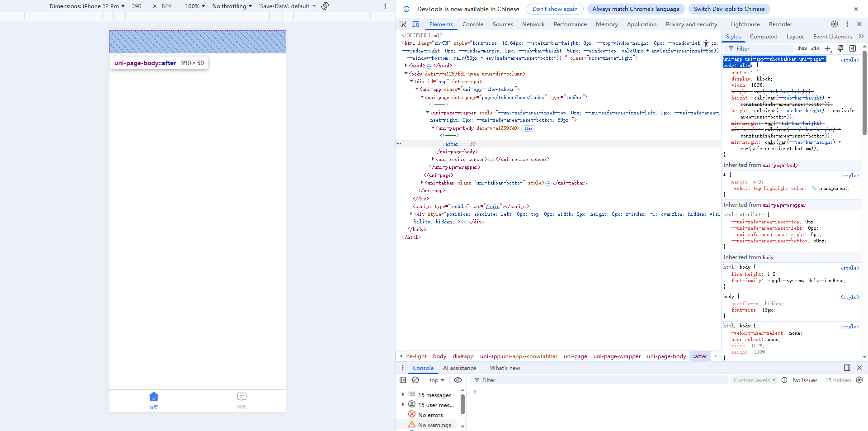
Task: Toggle the :hov element state panel
Action: click(802, 48)
